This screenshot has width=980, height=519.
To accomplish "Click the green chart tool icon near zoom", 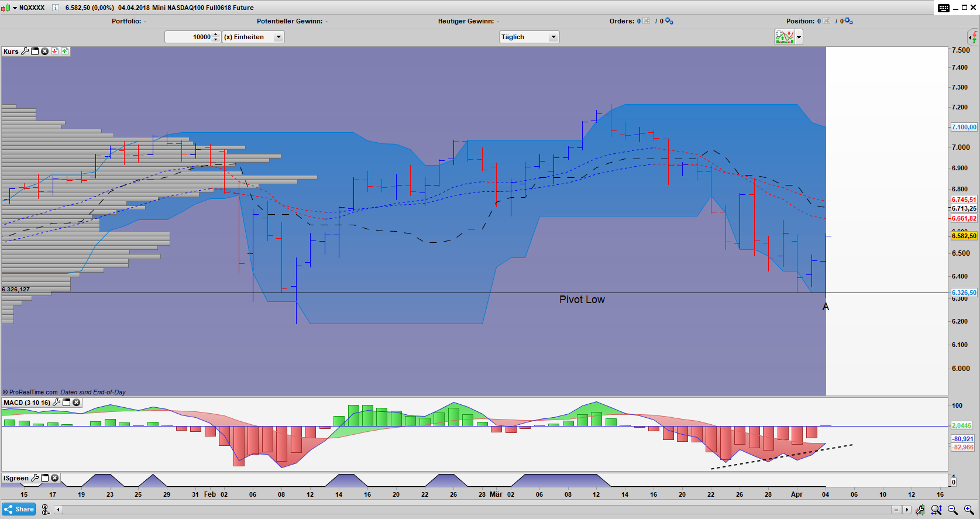I will [x=920, y=510].
